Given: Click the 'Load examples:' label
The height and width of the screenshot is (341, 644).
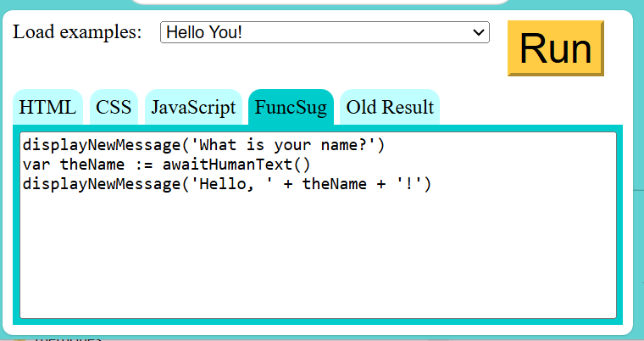Looking at the screenshot, I should [78, 32].
